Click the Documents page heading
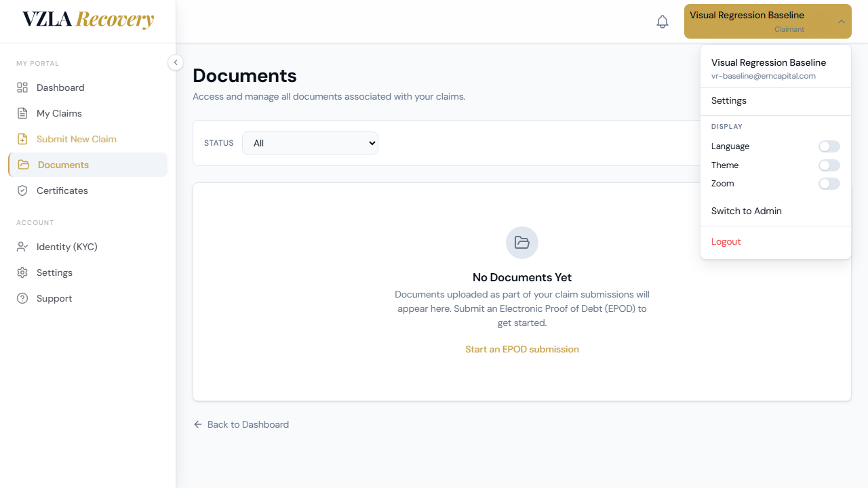The image size is (868, 488). coord(245,75)
